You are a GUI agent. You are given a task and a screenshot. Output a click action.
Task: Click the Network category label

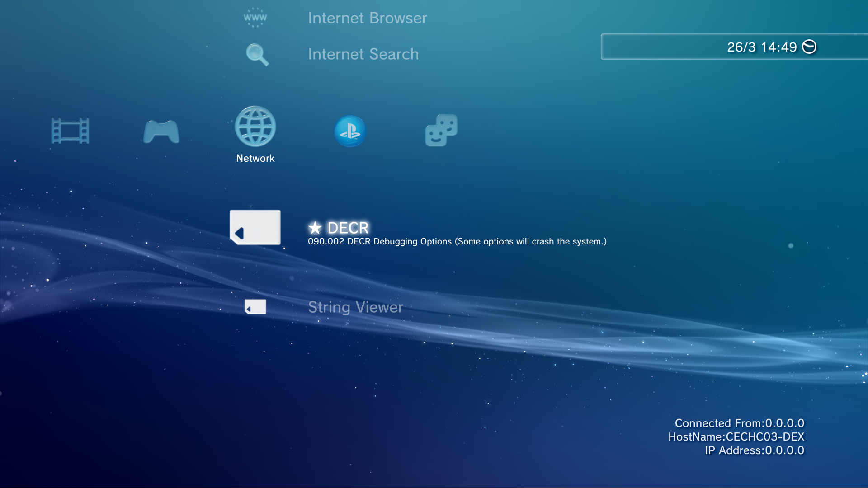point(255,158)
